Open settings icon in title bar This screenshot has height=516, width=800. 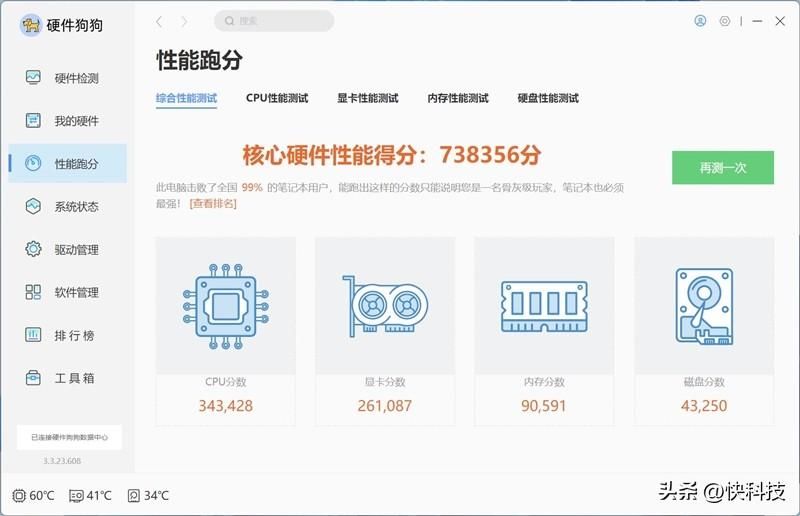click(x=724, y=21)
